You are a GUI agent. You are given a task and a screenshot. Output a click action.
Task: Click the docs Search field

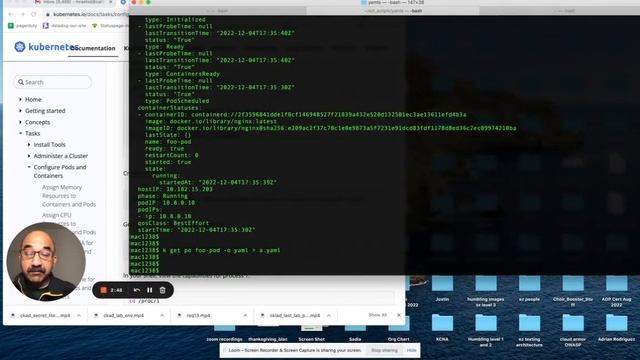click(53, 82)
